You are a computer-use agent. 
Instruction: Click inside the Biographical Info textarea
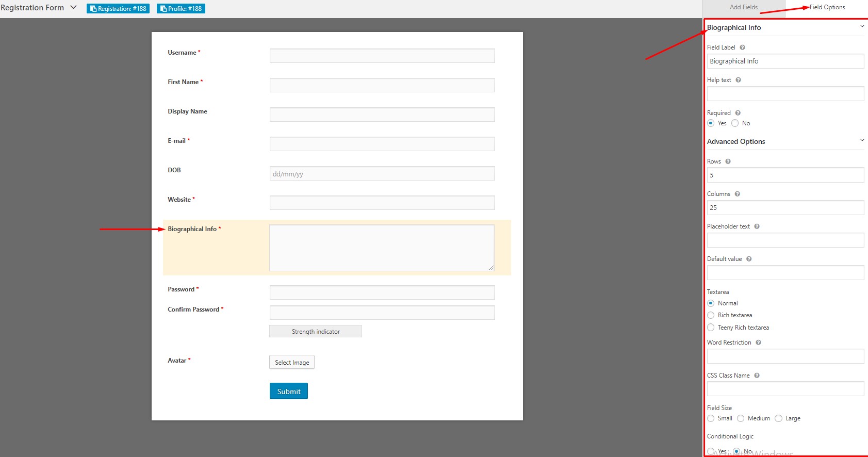tap(382, 248)
